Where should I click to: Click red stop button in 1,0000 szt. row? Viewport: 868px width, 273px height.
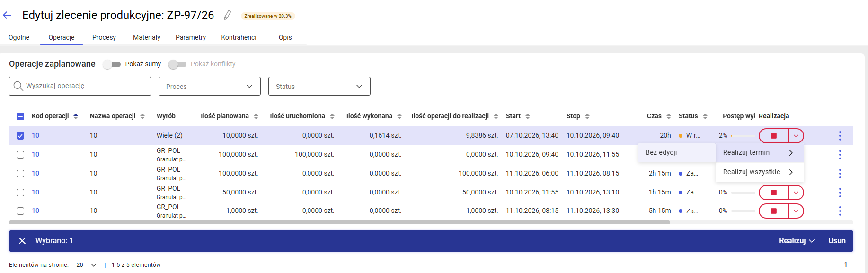pos(774,211)
